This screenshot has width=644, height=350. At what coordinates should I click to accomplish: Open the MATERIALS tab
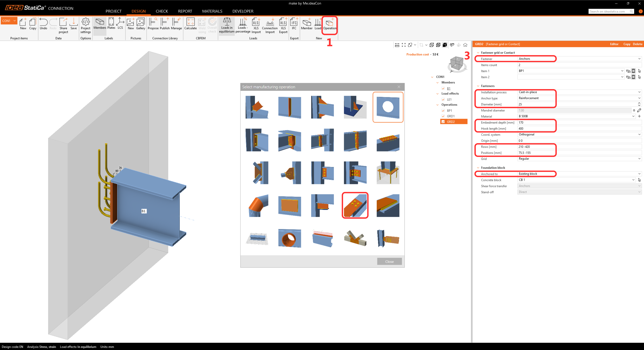212,11
